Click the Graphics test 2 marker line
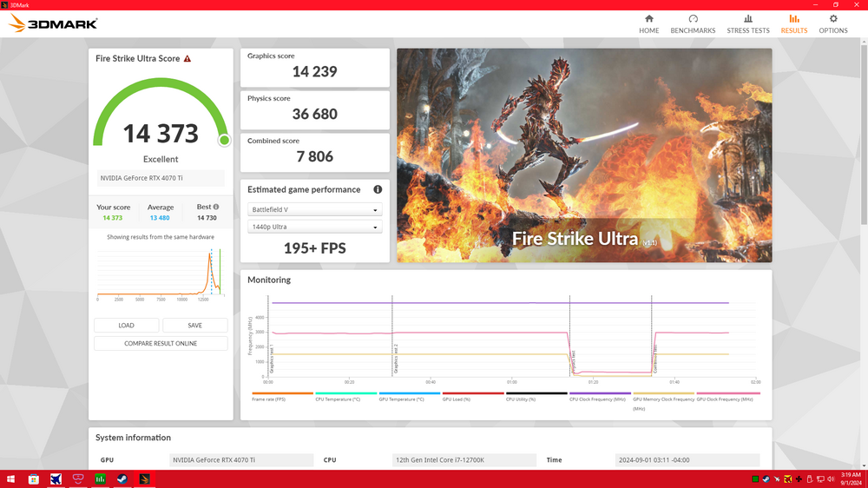This screenshot has width=868, height=488. [392, 336]
